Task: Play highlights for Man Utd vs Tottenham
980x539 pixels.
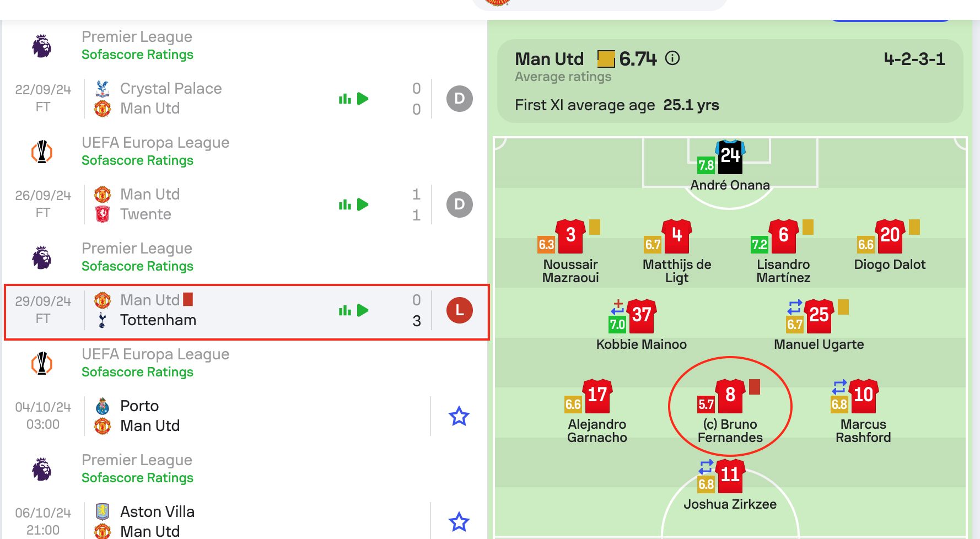Action: point(363,310)
